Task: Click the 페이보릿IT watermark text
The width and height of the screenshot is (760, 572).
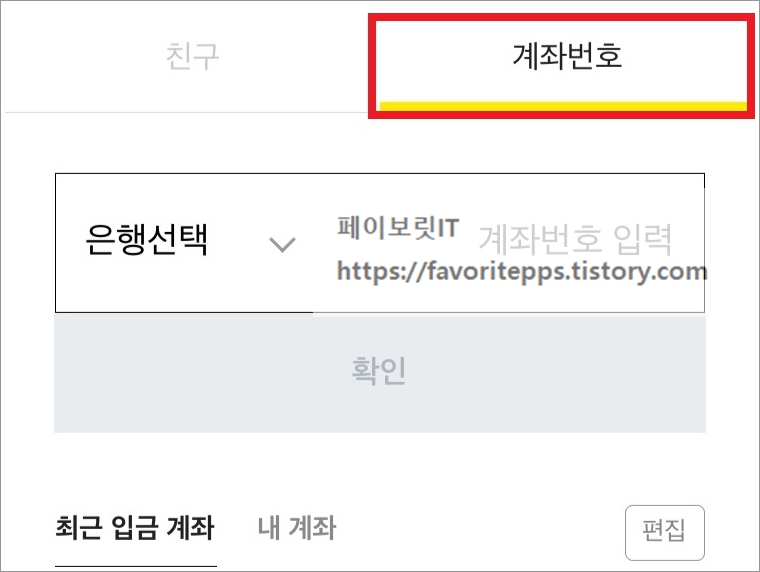Action: coord(398,227)
